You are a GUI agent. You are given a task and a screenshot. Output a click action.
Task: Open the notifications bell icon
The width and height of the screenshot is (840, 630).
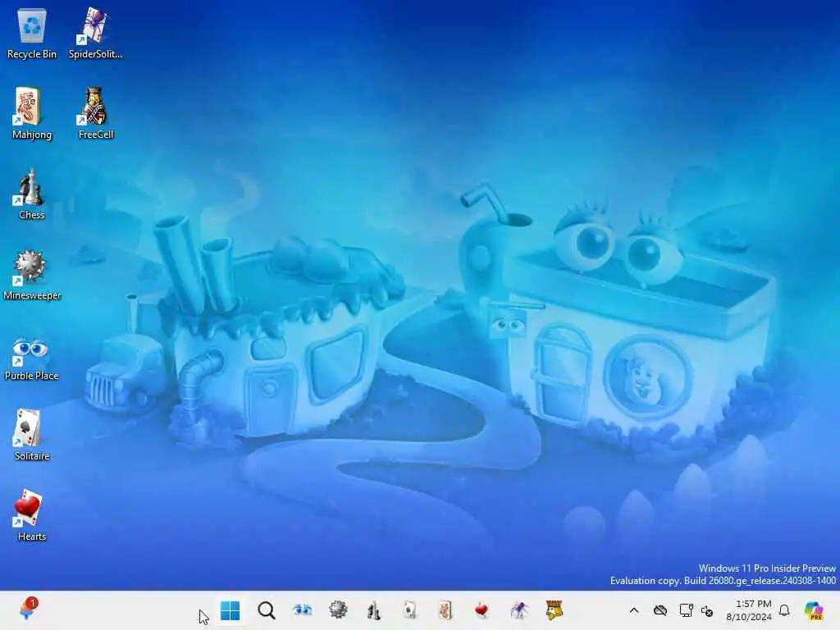(x=784, y=610)
